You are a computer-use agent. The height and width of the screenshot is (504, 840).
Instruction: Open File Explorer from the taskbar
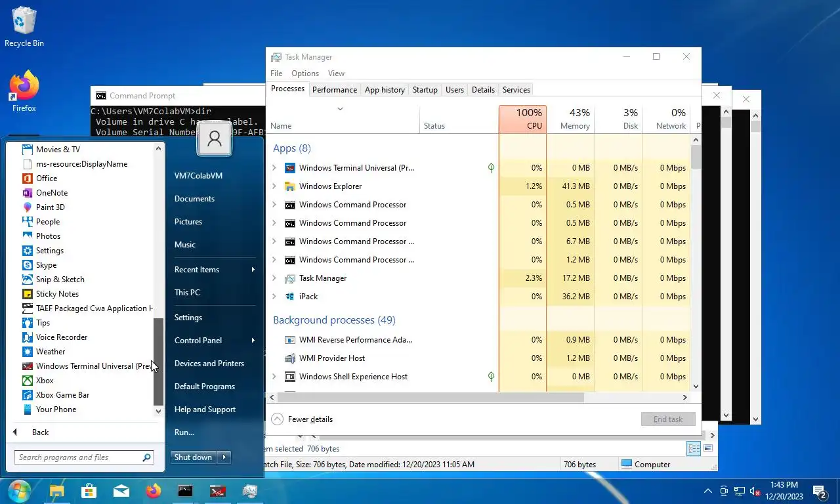pyautogui.click(x=57, y=491)
